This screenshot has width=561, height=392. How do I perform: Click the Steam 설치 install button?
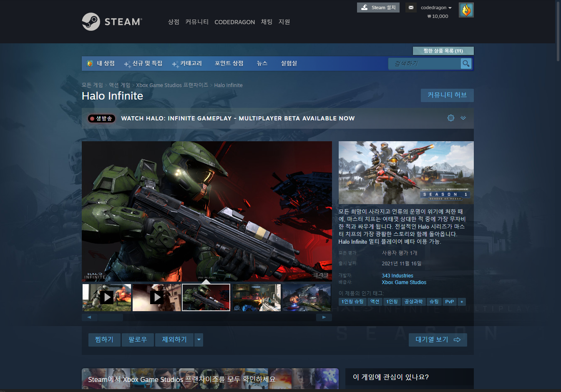[x=378, y=7]
